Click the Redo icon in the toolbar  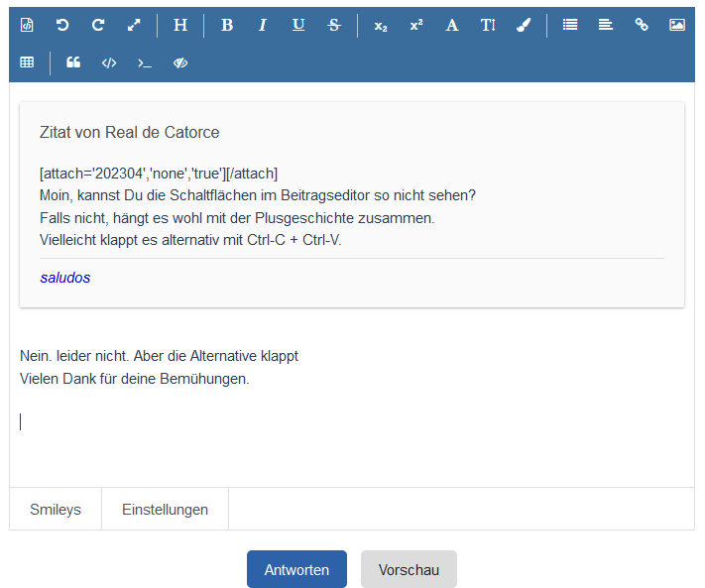pyautogui.click(x=98, y=25)
